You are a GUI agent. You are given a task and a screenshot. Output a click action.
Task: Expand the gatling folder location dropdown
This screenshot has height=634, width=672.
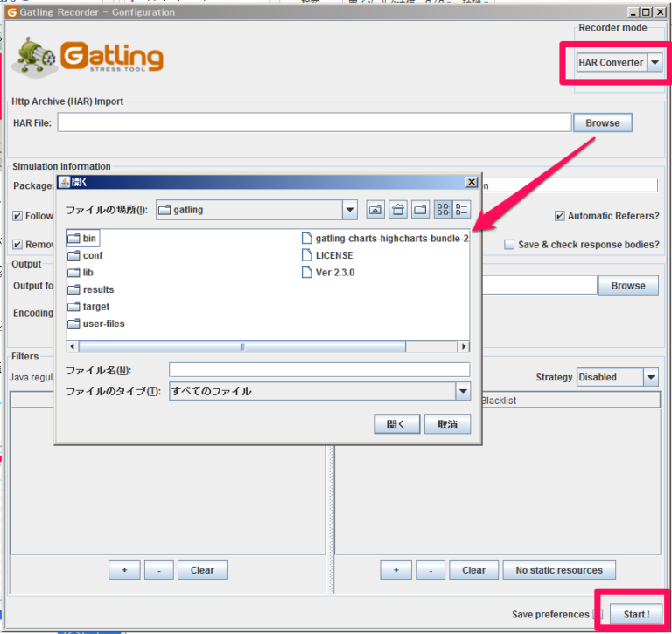tap(349, 210)
